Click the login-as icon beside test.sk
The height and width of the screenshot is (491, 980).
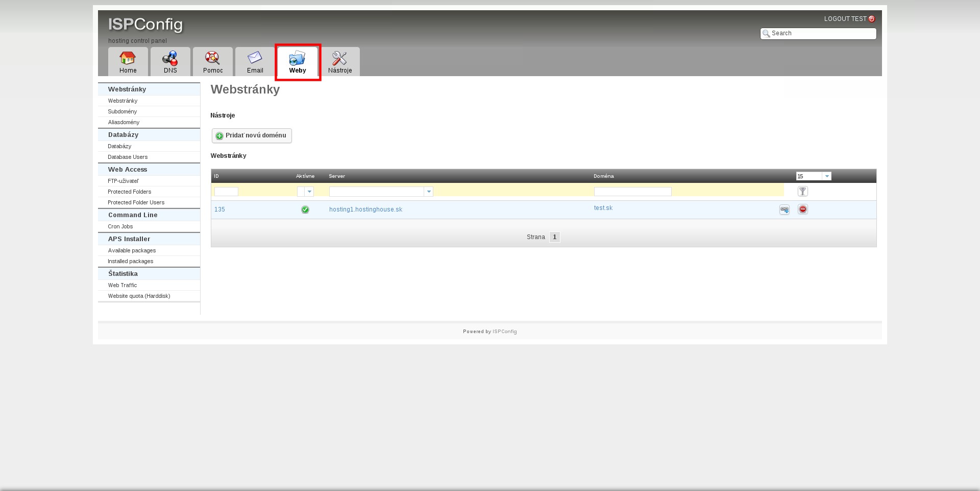784,209
